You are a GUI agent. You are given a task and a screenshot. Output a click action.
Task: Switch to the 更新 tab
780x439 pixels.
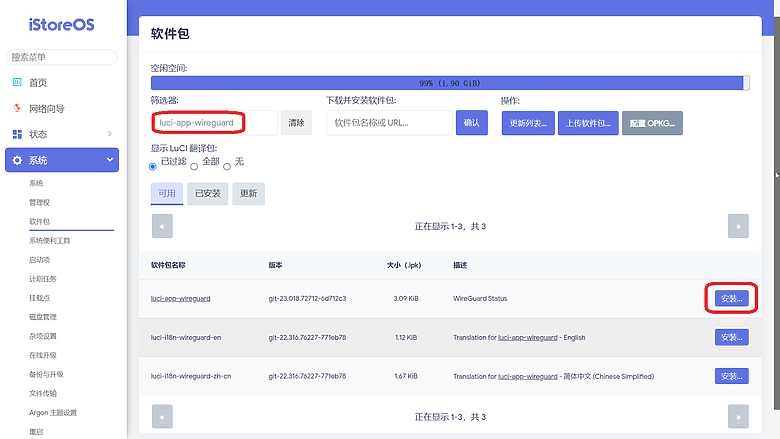(248, 193)
